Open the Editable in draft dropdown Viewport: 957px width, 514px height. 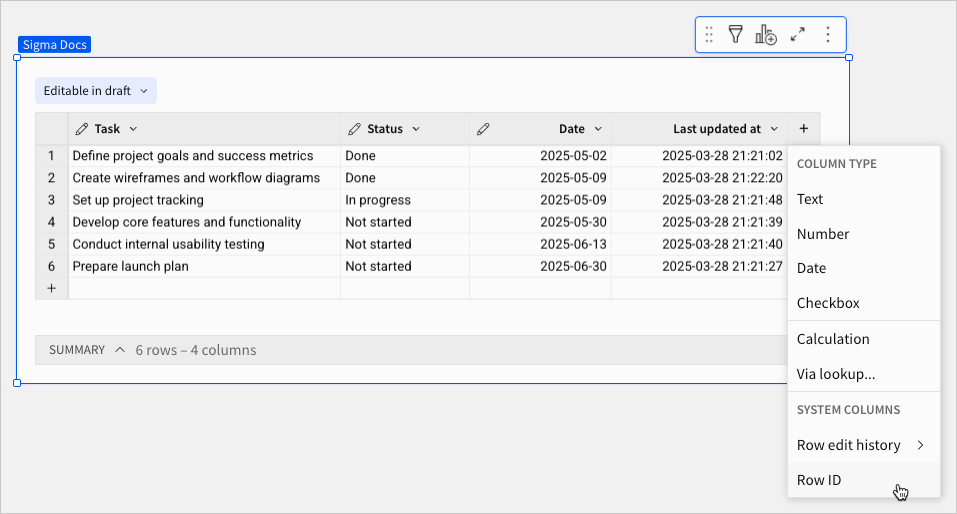click(x=96, y=91)
